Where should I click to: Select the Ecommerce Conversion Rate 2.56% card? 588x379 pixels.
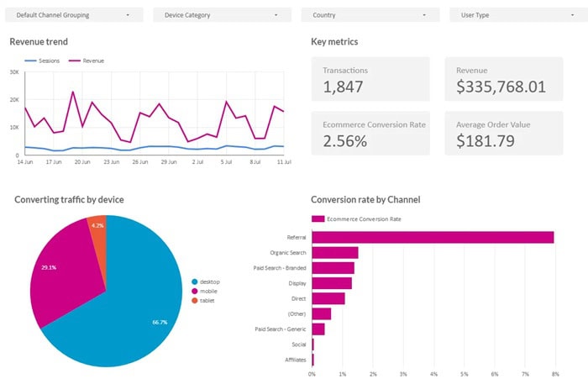tap(370, 134)
